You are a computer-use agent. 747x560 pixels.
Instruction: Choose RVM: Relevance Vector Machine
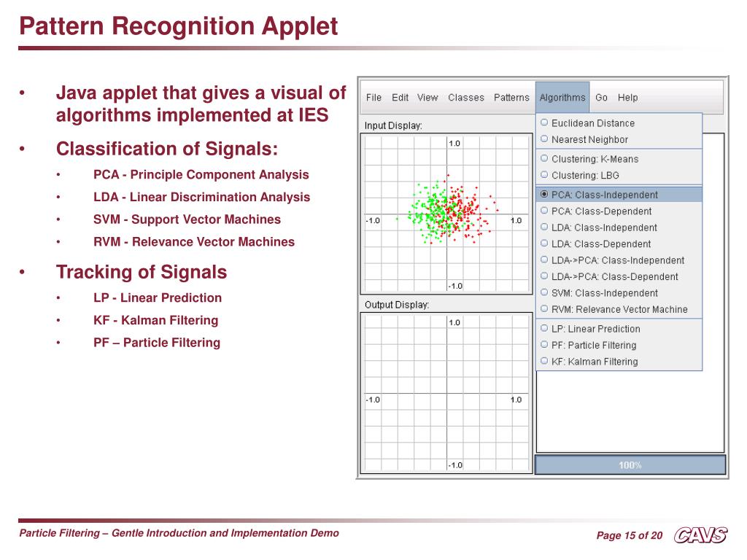click(619, 309)
